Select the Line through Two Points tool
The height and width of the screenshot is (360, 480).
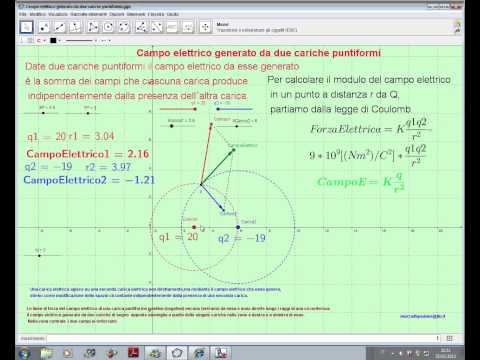[x=60, y=27]
